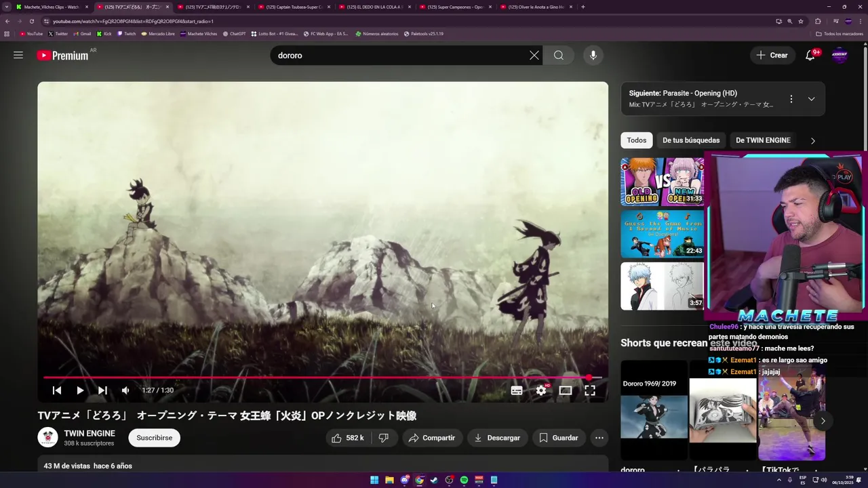
Task: Open the tab search dropdown
Action: pyautogui.click(x=7, y=7)
